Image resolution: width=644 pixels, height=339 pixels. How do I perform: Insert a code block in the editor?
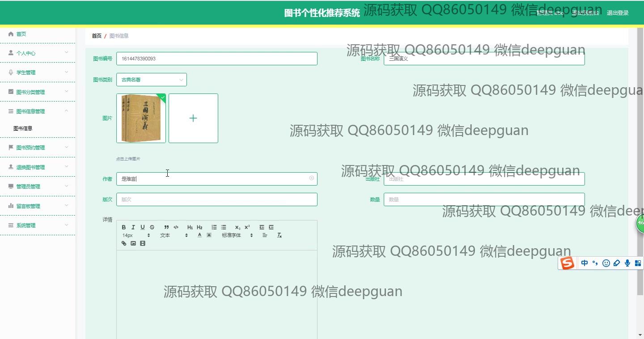[176, 227]
